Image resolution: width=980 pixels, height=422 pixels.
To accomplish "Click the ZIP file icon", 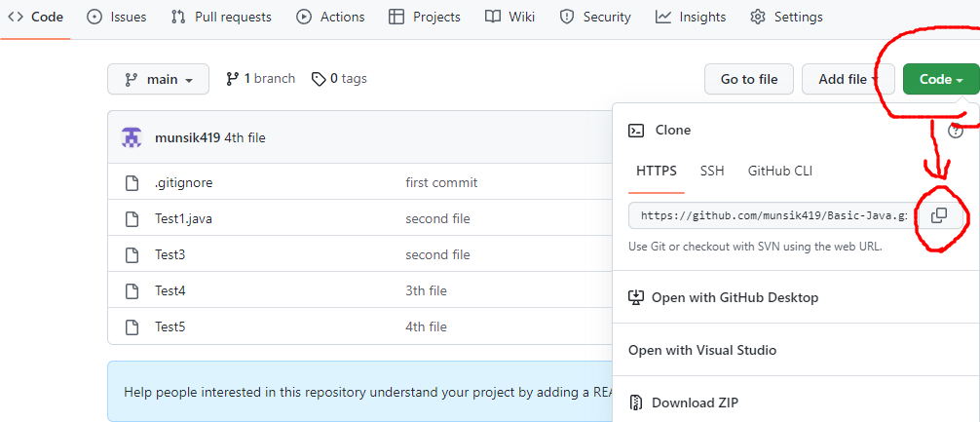I will click(x=636, y=402).
